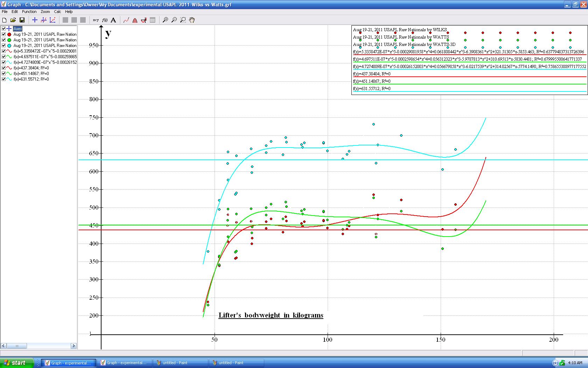Open an existing graph file
Image resolution: width=588 pixels, height=368 pixels.
[x=13, y=20]
